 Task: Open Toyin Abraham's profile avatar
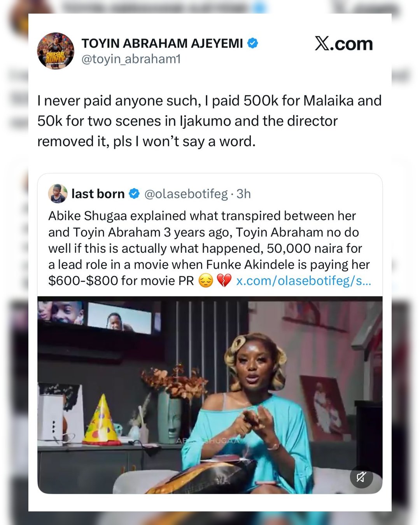pyautogui.click(x=55, y=51)
